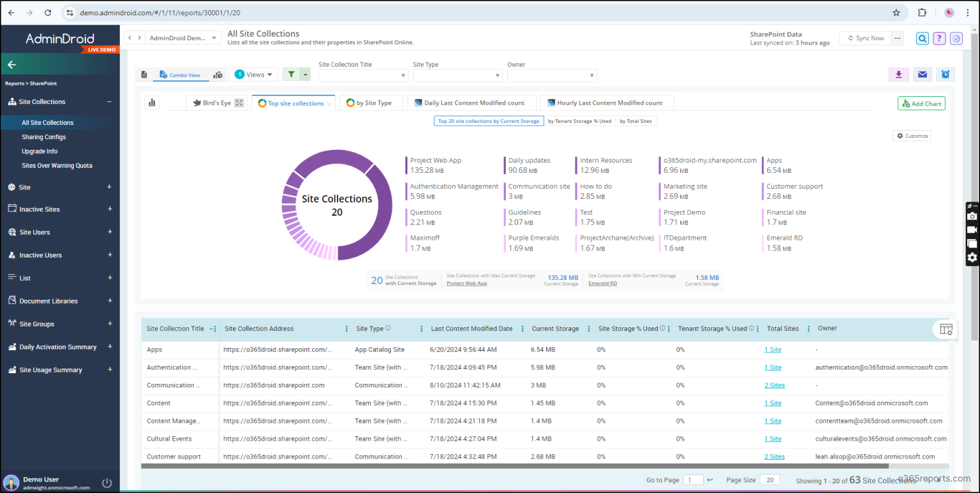The width and height of the screenshot is (980, 493).
Task: Click the Go to Page input field
Action: pos(693,480)
